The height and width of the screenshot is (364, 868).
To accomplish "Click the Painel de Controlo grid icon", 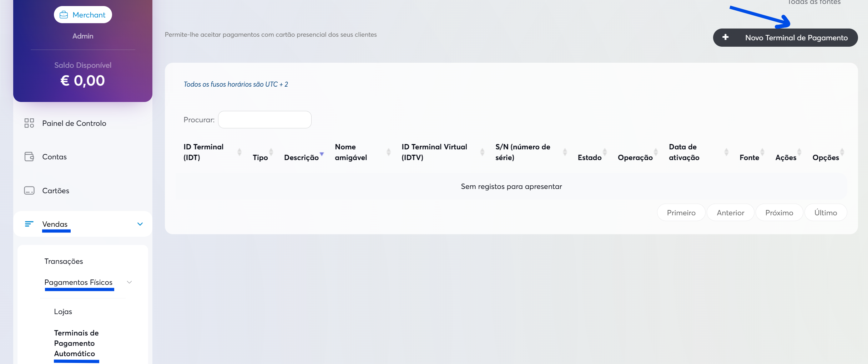I will coord(29,123).
